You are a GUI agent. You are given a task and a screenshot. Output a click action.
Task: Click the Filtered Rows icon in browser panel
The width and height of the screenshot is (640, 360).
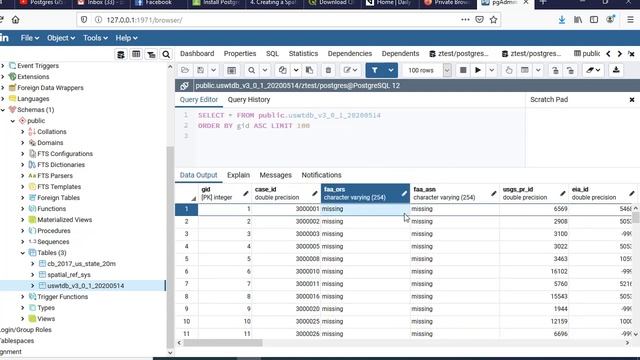point(151,54)
